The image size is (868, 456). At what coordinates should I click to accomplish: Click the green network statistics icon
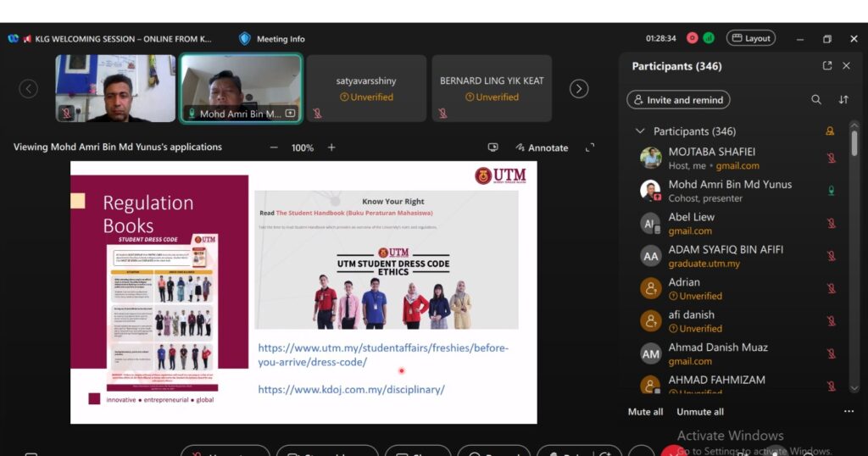[709, 38]
